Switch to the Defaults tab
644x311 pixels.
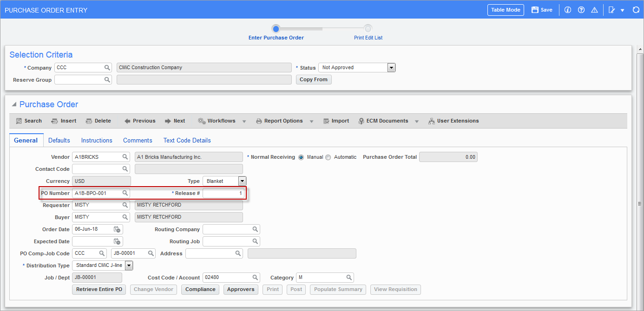click(59, 140)
